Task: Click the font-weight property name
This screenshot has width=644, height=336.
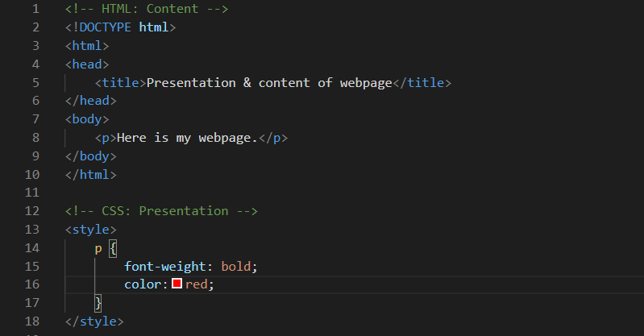Action: tap(165, 266)
